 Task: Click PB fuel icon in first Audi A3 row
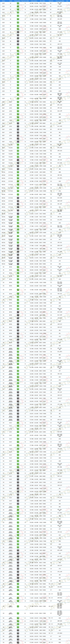pyautogui.click(x=18, y=3)
